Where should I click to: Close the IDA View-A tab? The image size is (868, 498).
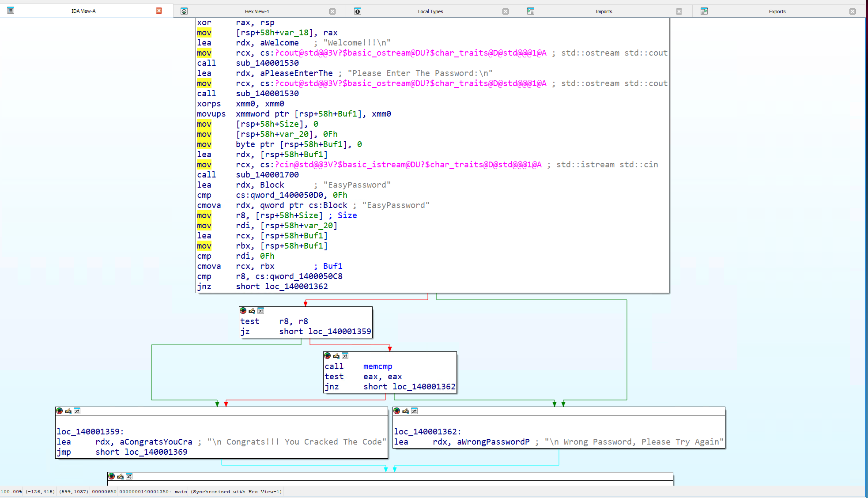coord(159,11)
